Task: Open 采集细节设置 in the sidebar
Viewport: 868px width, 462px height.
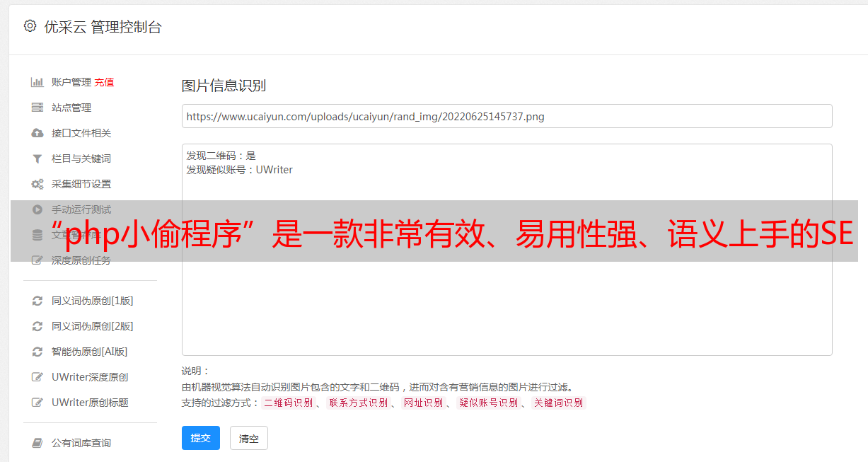Action: click(81, 184)
